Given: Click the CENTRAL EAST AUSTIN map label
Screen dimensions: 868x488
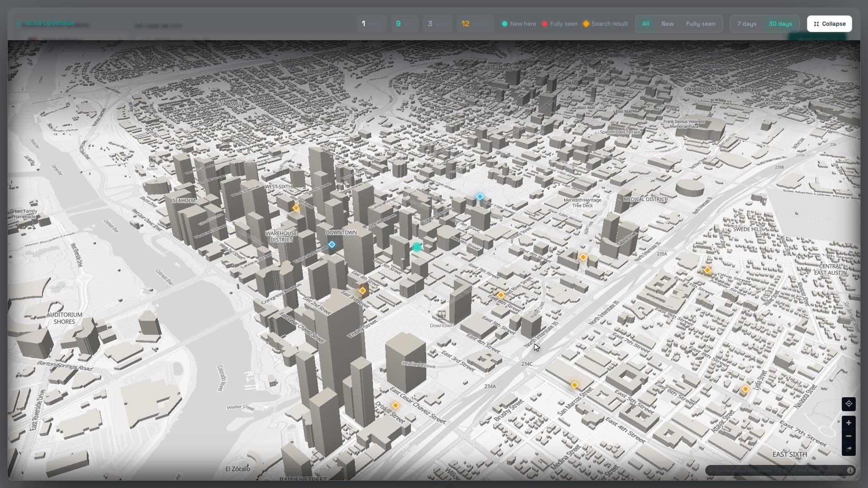Looking at the screenshot, I should pyautogui.click(x=830, y=270).
